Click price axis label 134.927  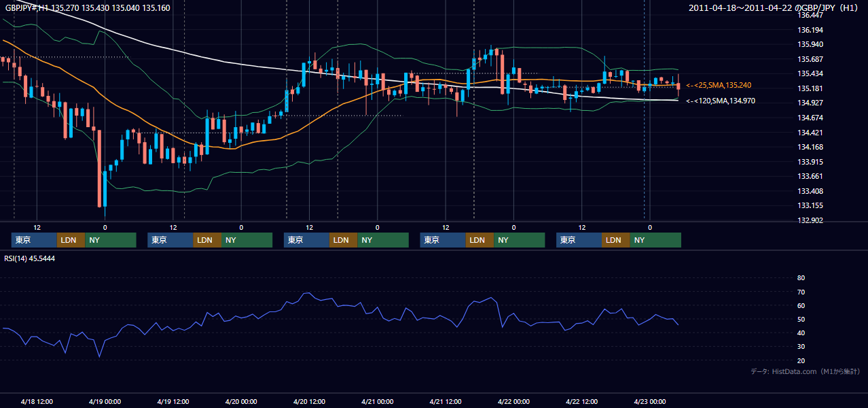tap(811, 103)
